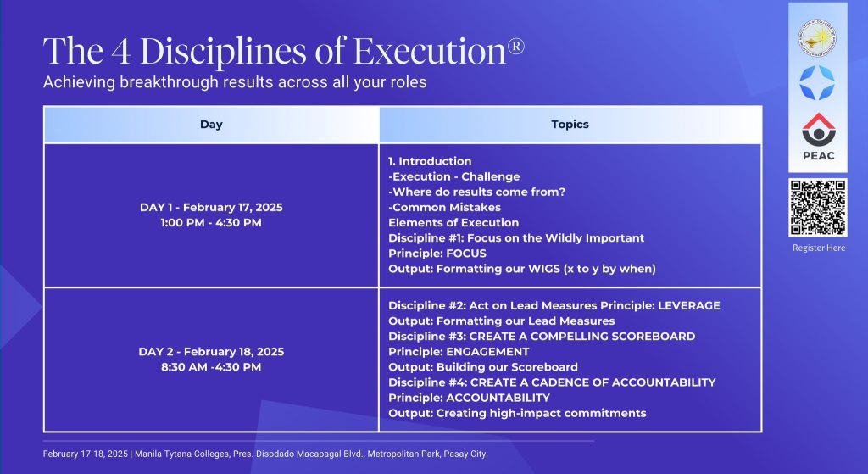
Task: Click the venue address footer text
Action: (265, 454)
